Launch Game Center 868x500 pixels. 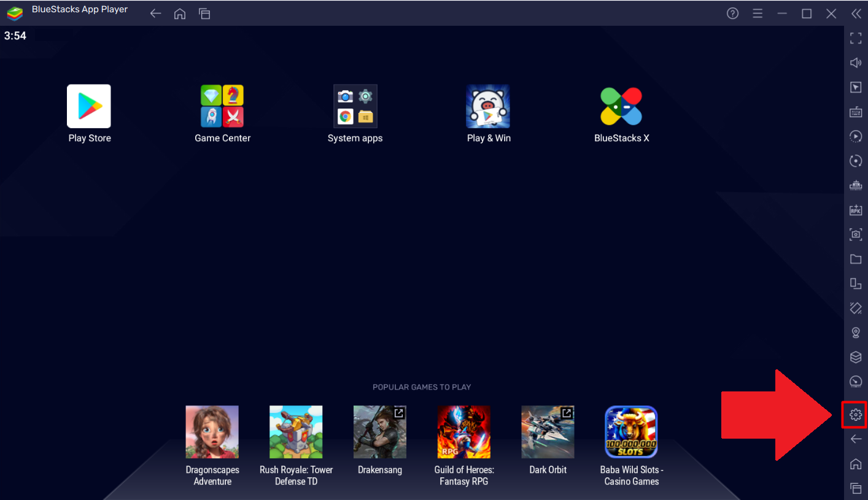point(222,106)
